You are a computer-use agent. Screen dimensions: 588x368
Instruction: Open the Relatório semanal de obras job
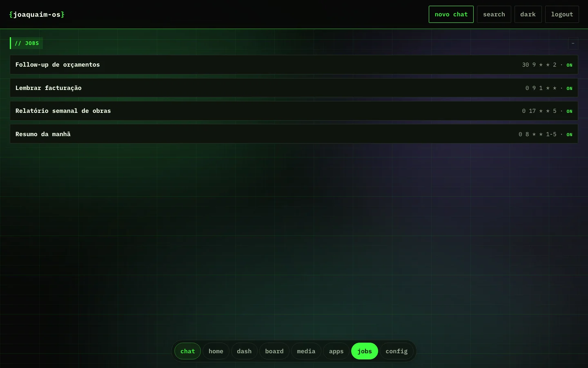(x=294, y=111)
